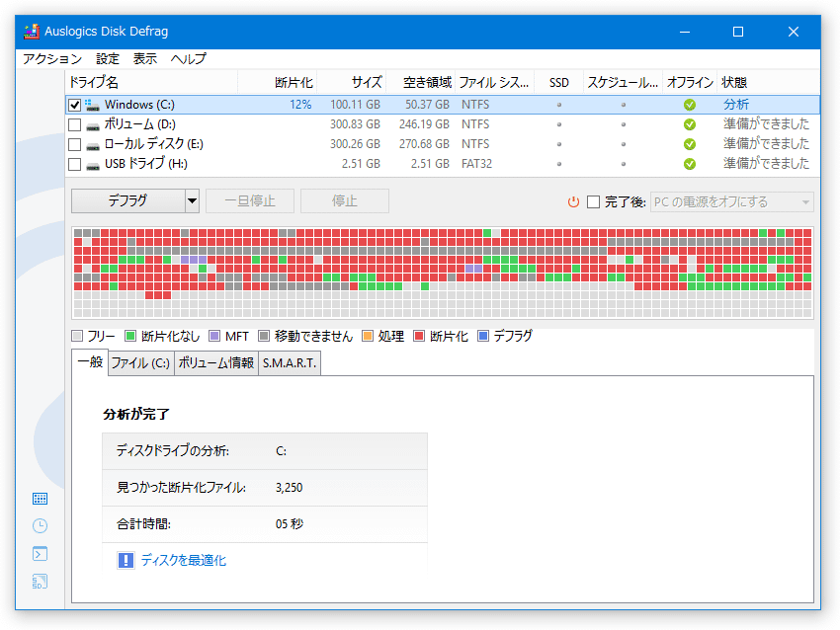Image resolution: width=840 pixels, height=630 pixels.
Task: Click the USB ドライブ (H:) drive icon
Action: 93,166
